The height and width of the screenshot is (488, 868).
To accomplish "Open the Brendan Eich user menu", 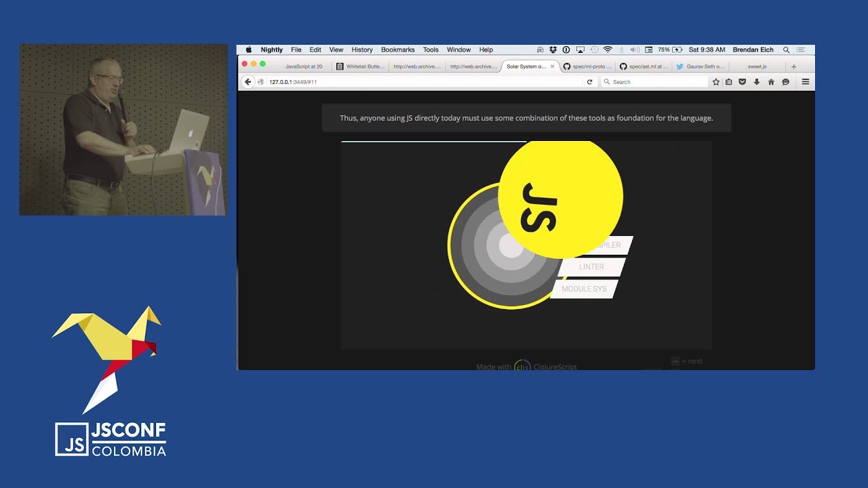I will click(x=754, y=49).
